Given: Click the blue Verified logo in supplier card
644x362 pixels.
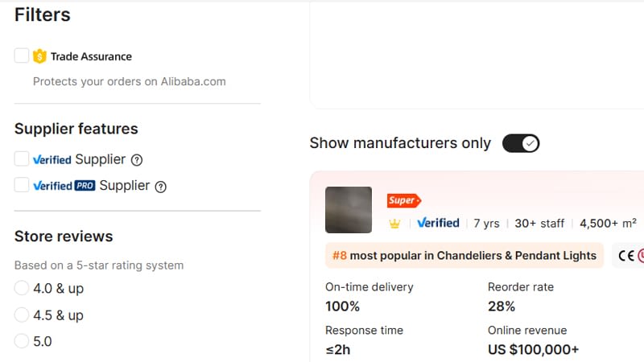Looking at the screenshot, I should 438,223.
